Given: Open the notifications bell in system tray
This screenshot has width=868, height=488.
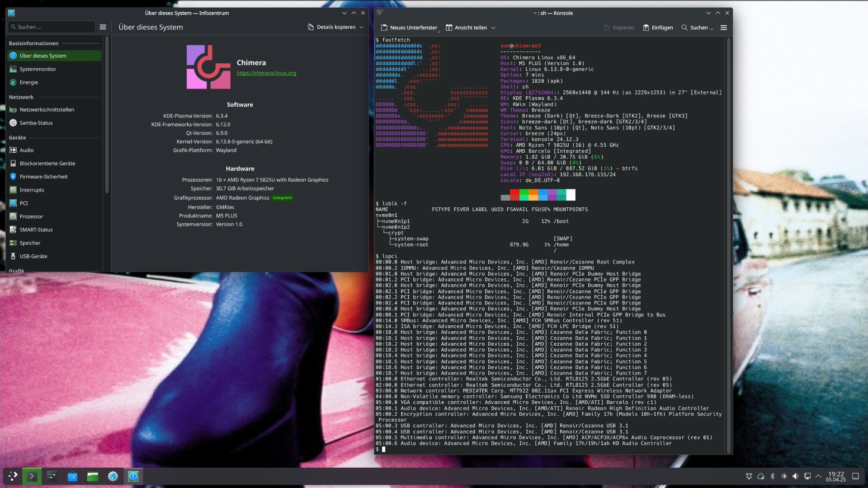Looking at the screenshot, I should pos(749,476).
